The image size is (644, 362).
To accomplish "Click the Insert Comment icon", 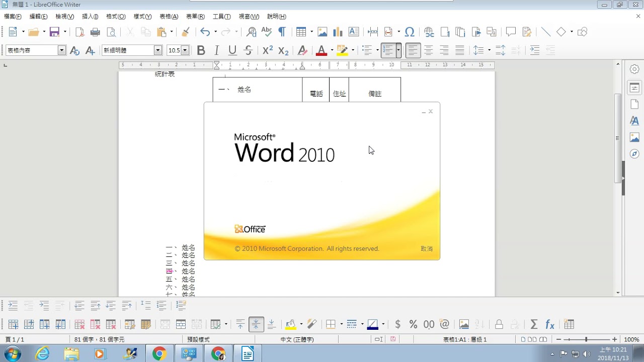I will click(x=511, y=32).
